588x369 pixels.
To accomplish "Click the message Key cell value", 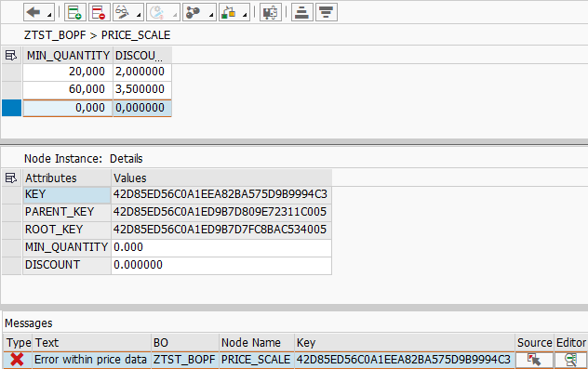I will click(404, 360).
